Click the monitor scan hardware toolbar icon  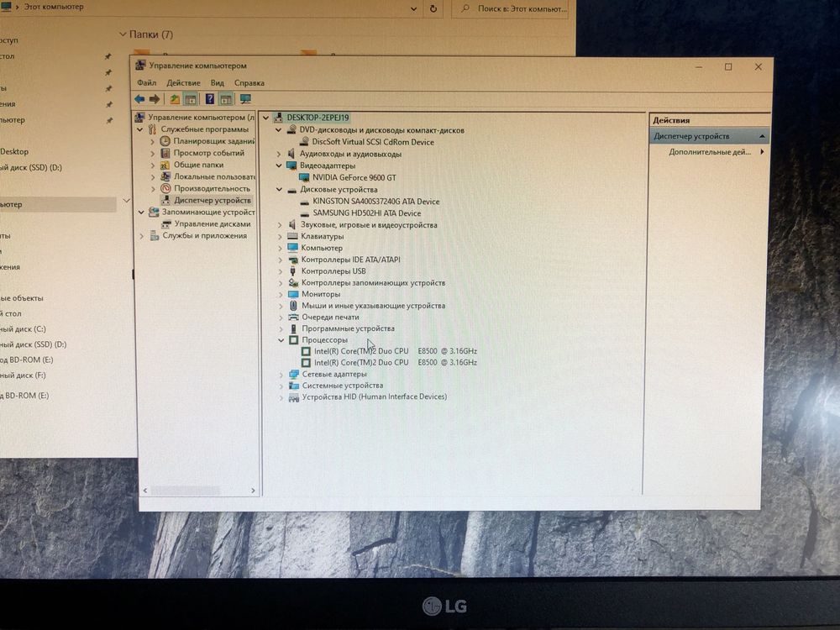[x=245, y=99]
